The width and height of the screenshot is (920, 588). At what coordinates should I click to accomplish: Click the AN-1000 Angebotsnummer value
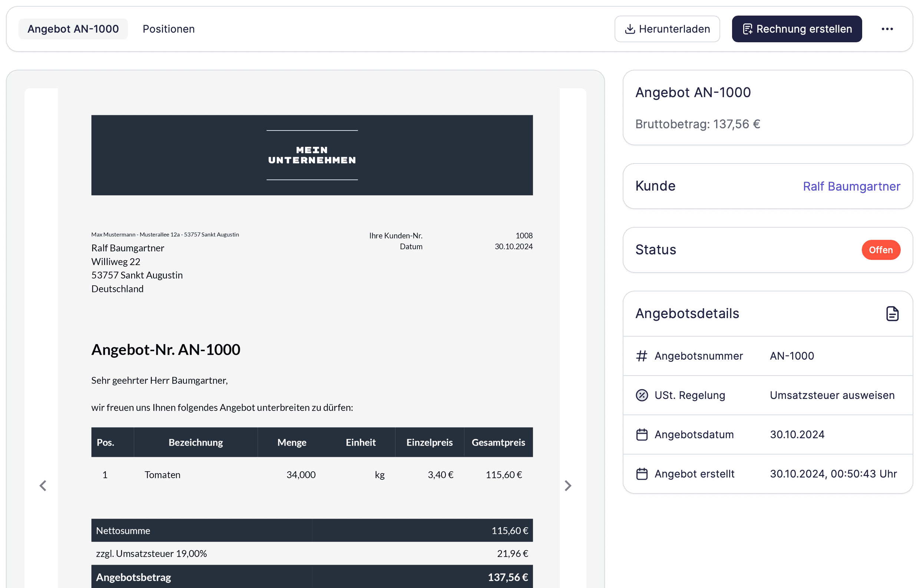[792, 356]
